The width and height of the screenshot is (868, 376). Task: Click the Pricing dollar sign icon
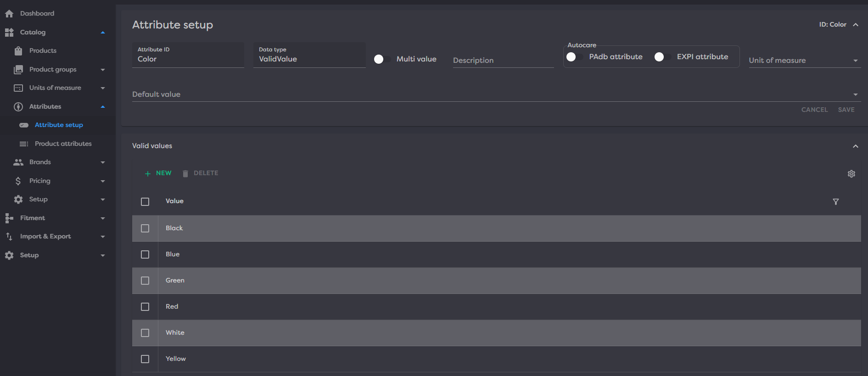pyautogui.click(x=18, y=181)
